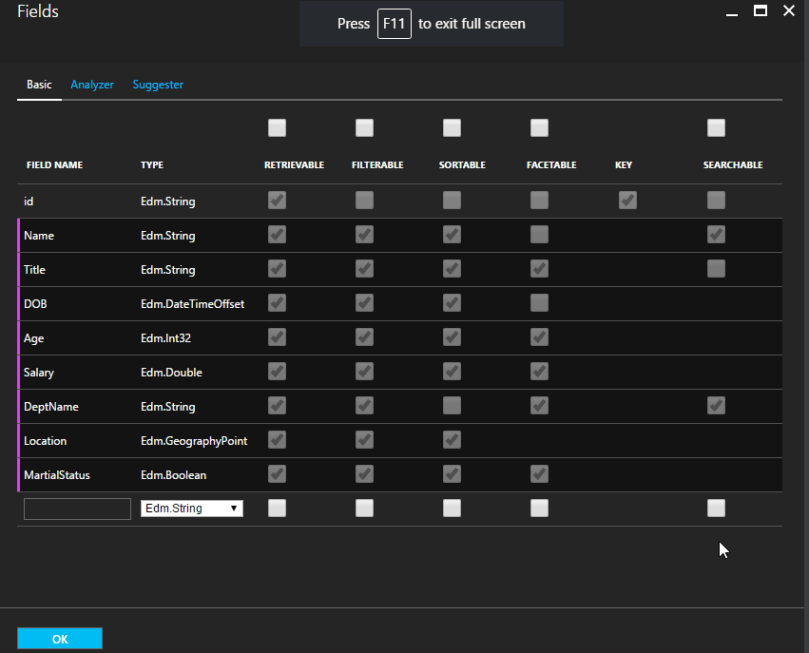Enable Sortable for the DeptName field

452,405
